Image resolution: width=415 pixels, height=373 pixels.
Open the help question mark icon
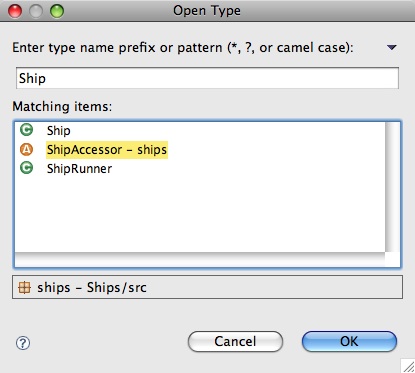[x=23, y=343]
